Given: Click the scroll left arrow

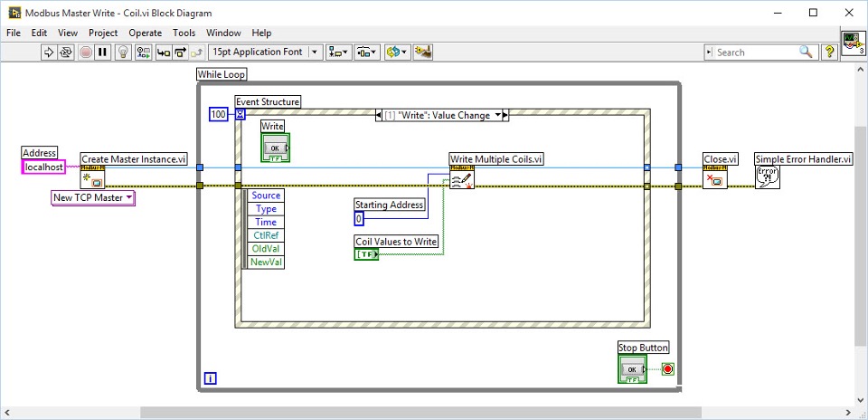Looking at the screenshot, I should pyautogui.click(x=6, y=412).
